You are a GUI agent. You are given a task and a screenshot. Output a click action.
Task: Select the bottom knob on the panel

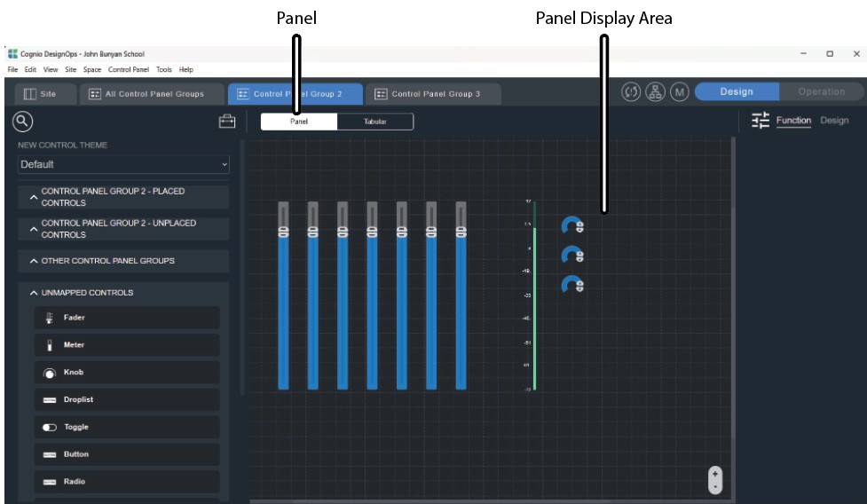[572, 284]
